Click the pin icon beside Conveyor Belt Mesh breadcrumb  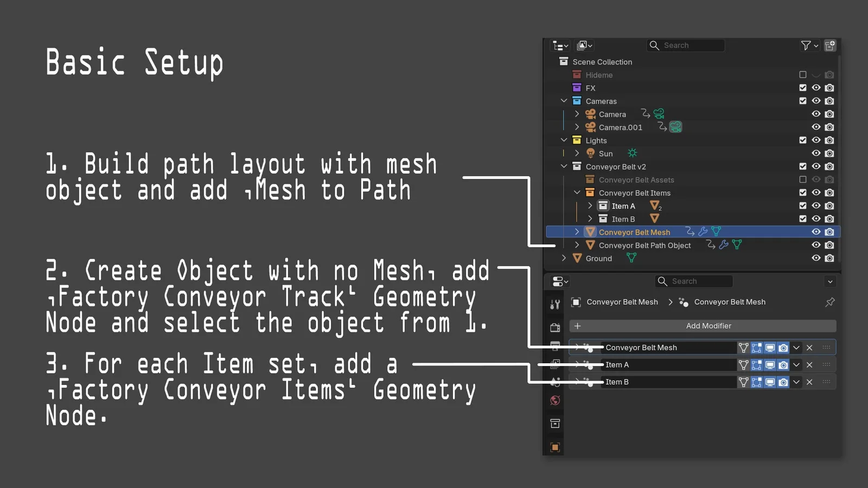click(830, 302)
